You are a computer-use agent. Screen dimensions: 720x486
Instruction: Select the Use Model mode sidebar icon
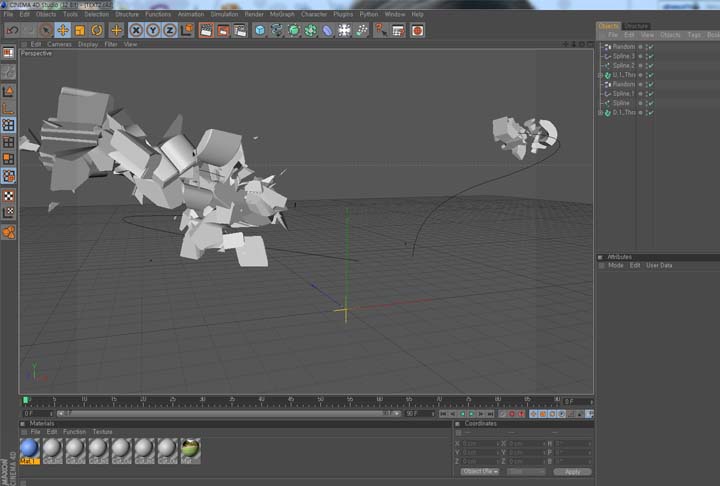pyautogui.click(x=8, y=91)
